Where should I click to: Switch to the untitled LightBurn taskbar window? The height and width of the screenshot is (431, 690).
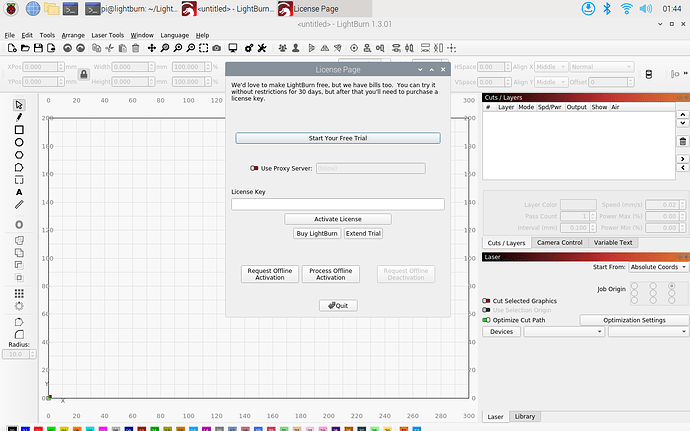(x=228, y=8)
